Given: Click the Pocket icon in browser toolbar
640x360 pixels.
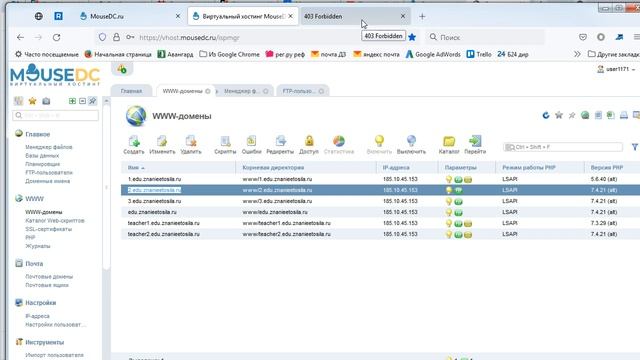Looking at the screenshot, I should click(x=583, y=37).
